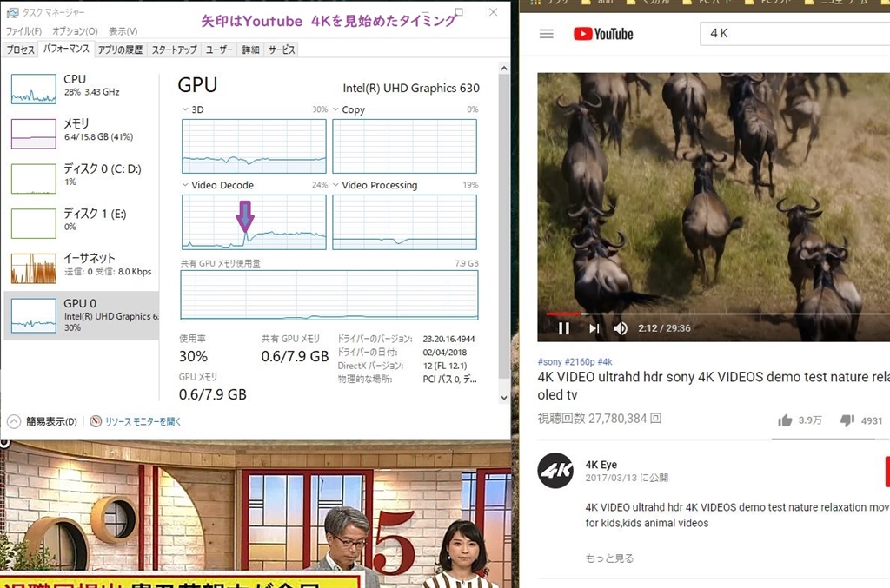Select the video title text
The width and height of the screenshot is (890, 588).
[714, 386]
